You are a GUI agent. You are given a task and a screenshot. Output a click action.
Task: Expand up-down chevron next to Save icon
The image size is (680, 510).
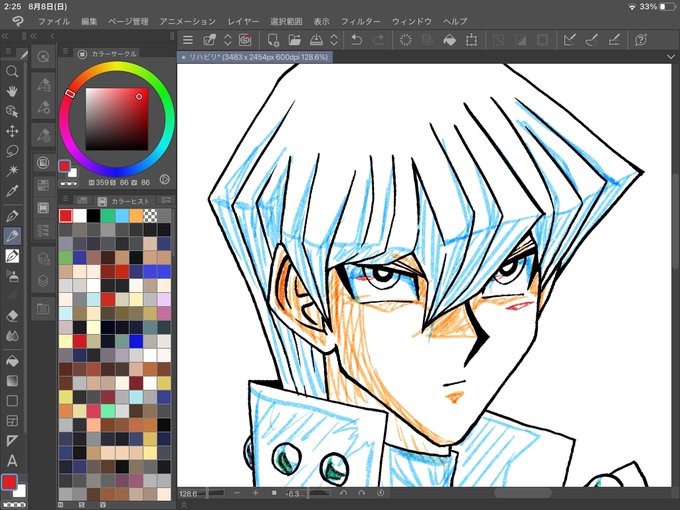tap(334, 40)
